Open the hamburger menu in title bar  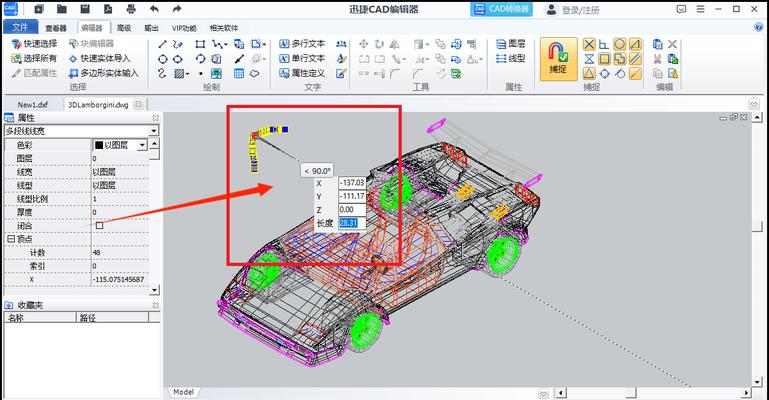coord(700,9)
